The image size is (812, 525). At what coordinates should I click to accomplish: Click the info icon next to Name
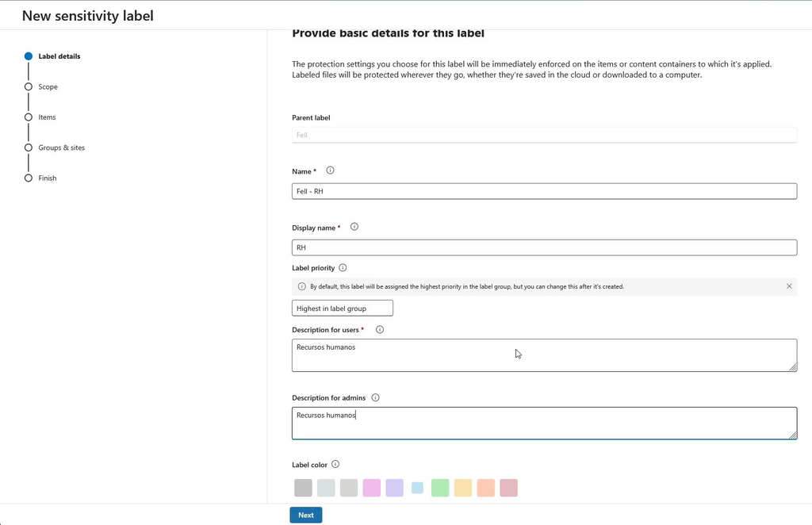pos(330,171)
